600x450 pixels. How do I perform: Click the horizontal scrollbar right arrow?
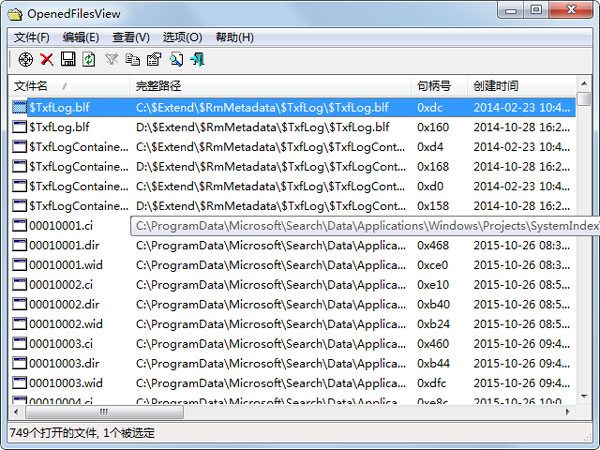(567, 412)
